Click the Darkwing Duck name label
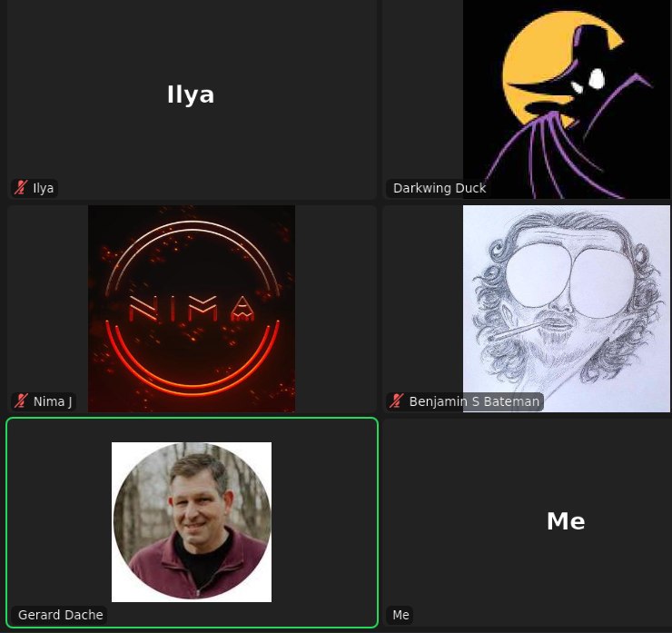This screenshot has width=672, height=633. point(440,188)
